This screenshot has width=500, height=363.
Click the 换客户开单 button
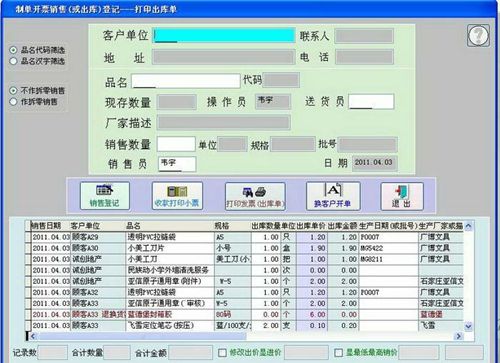point(333,196)
